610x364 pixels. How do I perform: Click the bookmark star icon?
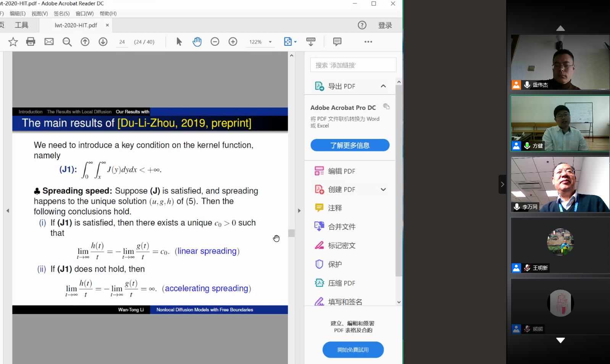click(13, 42)
